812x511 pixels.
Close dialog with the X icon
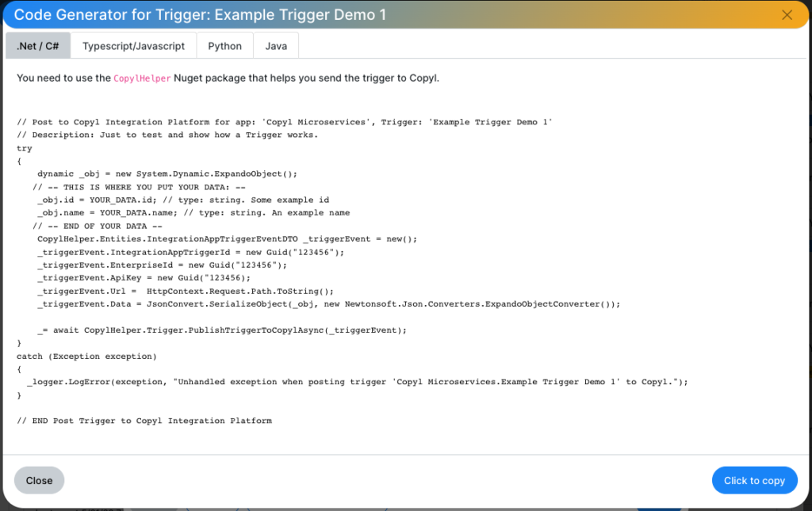click(787, 15)
